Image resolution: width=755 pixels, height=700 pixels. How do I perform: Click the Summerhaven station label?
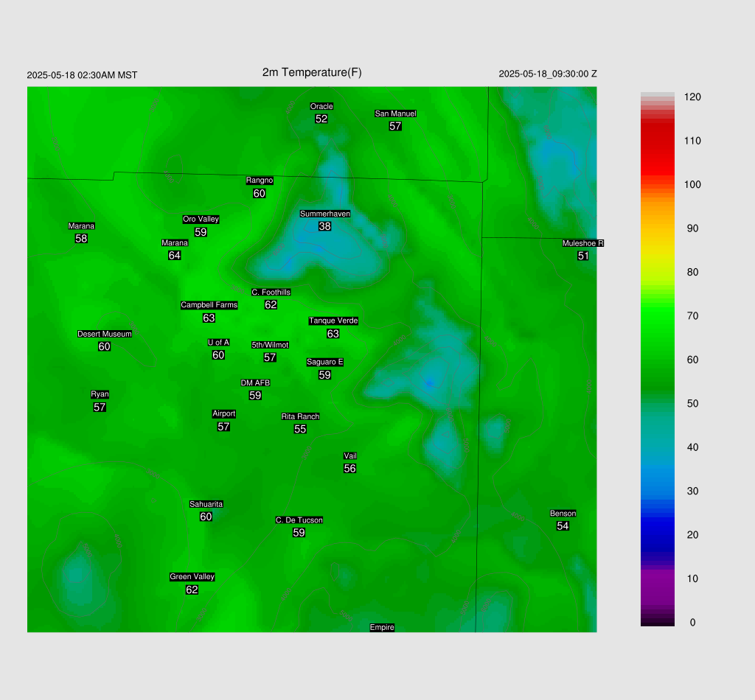325,214
